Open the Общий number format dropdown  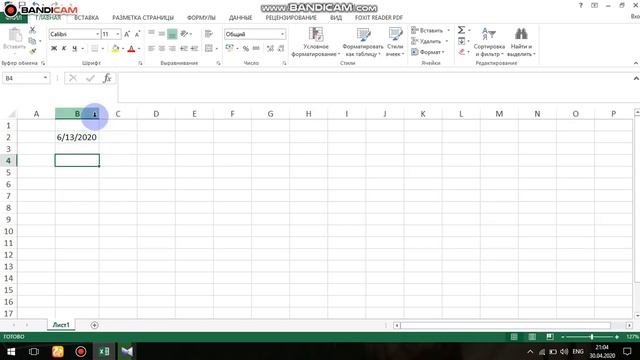[282, 34]
